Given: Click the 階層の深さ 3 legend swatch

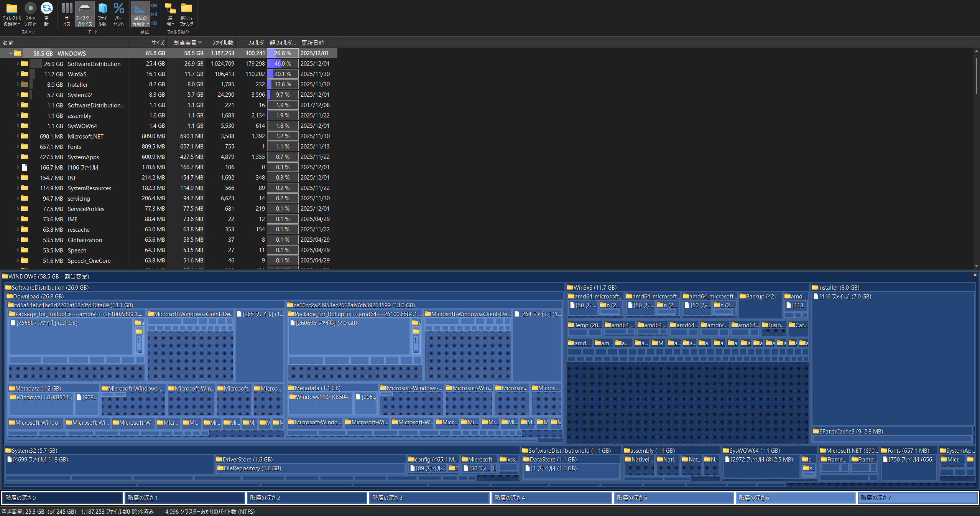Looking at the screenshot, I should (x=429, y=498).
